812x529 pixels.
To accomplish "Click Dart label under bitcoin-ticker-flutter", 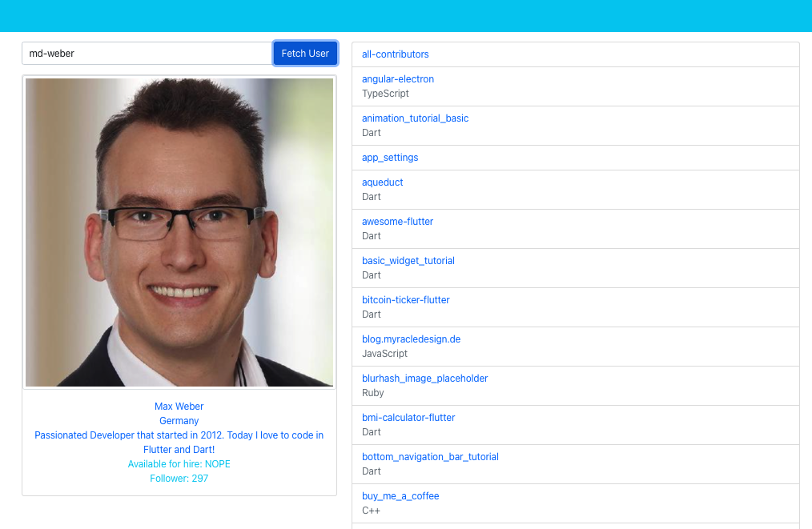I will [372, 315].
